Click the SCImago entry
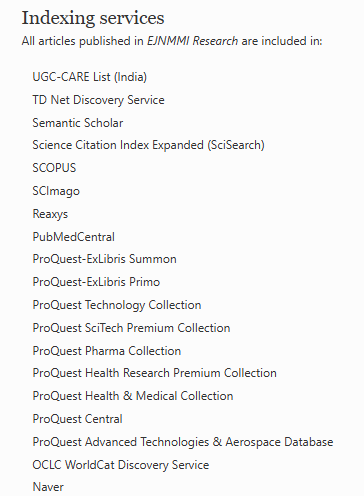Screen dimensions: 364x496 coord(56,191)
